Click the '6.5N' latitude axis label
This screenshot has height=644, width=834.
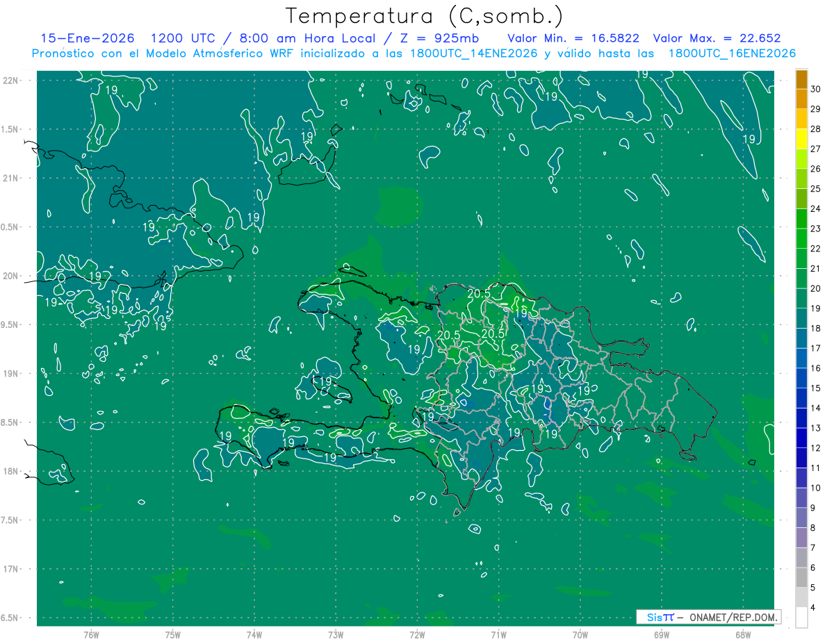point(10,618)
